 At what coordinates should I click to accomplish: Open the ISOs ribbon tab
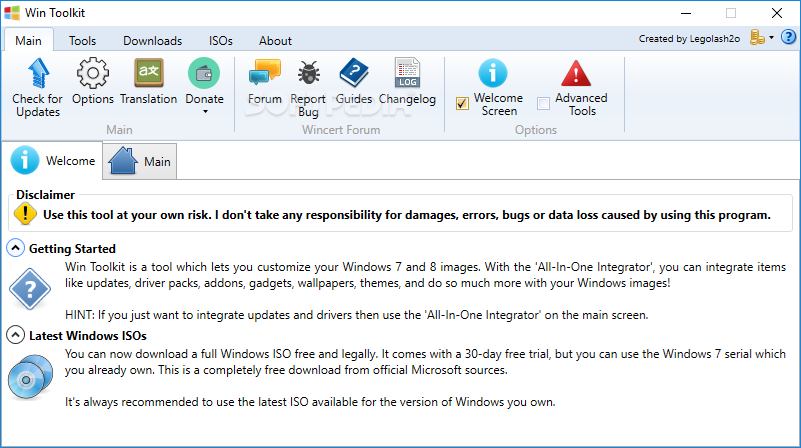(221, 41)
